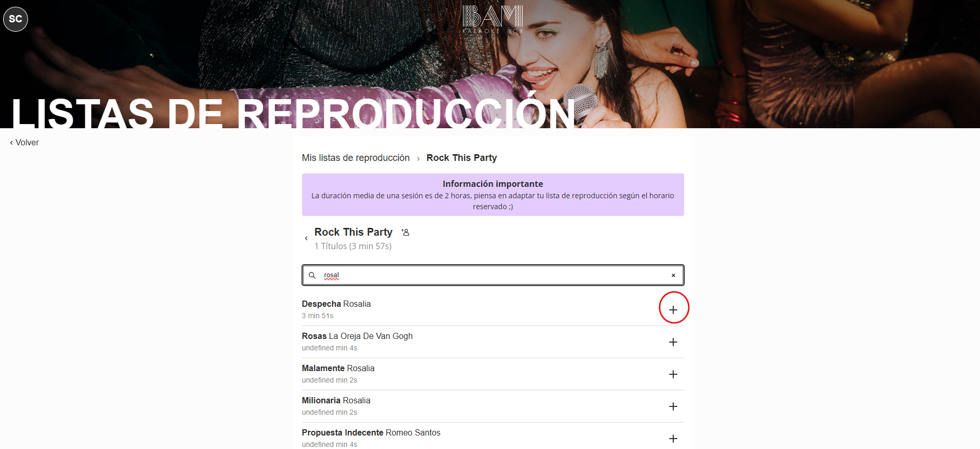Click the magnifying glass search icon

pyautogui.click(x=312, y=275)
